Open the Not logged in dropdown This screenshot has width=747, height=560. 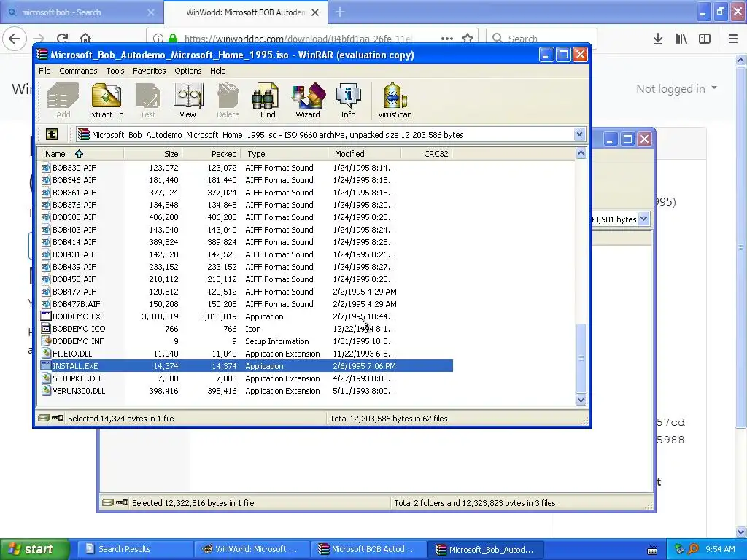tap(676, 88)
